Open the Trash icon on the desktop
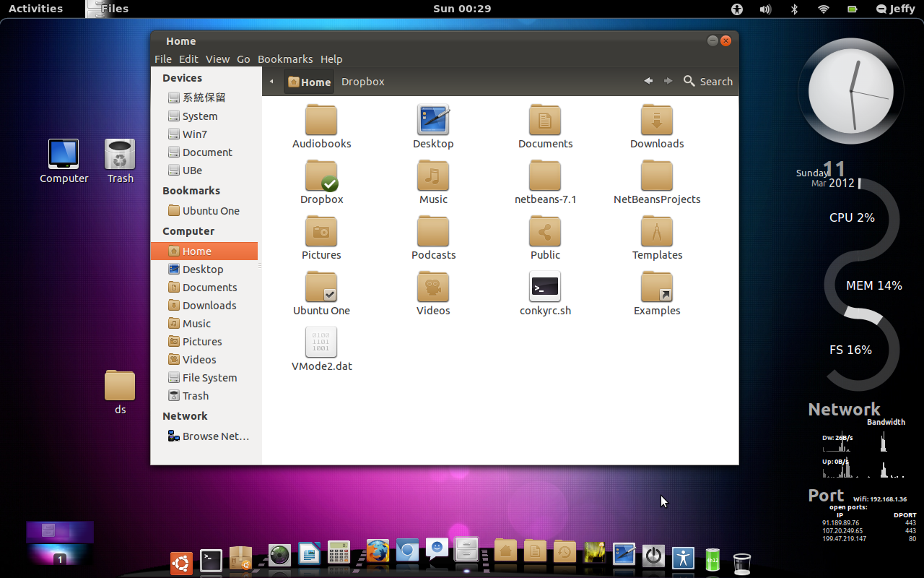Image resolution: width=924 pixels, height=578 pixels. point(120,155)
